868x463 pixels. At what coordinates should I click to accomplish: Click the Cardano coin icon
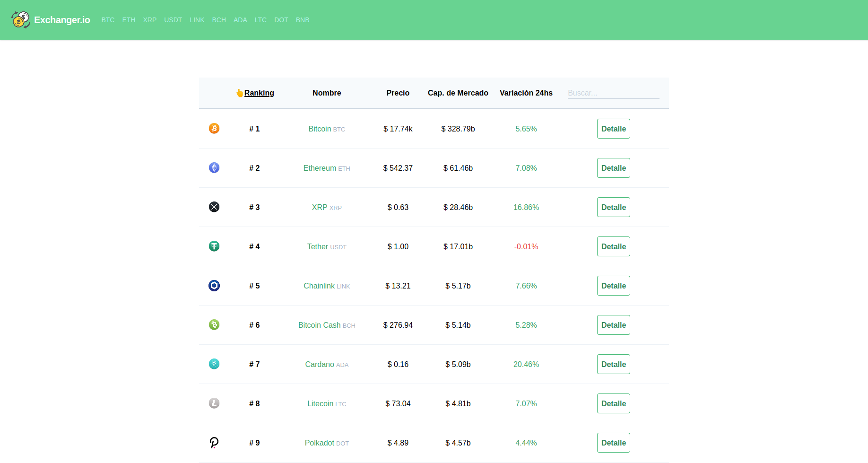coord(214,364)
